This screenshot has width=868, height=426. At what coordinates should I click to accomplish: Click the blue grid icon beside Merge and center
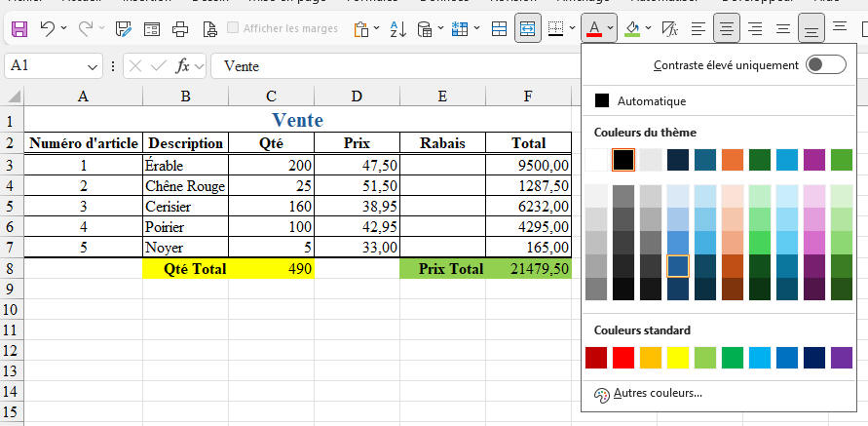pos(500,28)
